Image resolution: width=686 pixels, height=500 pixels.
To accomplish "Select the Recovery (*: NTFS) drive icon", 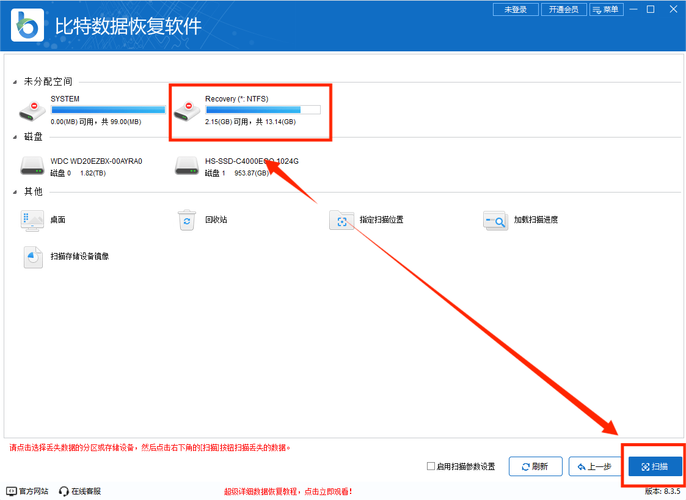I will 187,111.
